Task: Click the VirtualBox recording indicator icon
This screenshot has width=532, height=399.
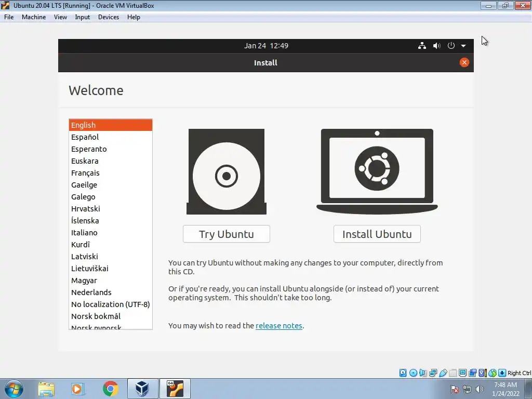Action: pyautogui.click(x=472, y=373)
